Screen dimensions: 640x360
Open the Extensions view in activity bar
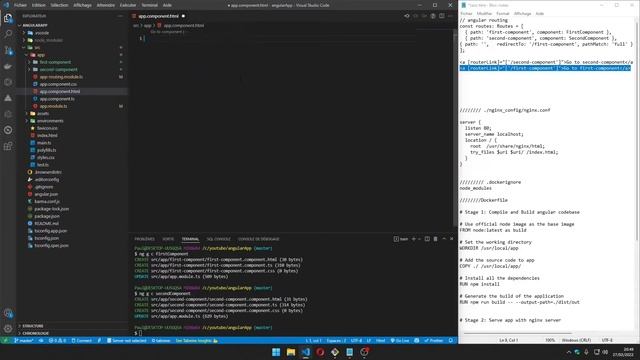(8, 146)
